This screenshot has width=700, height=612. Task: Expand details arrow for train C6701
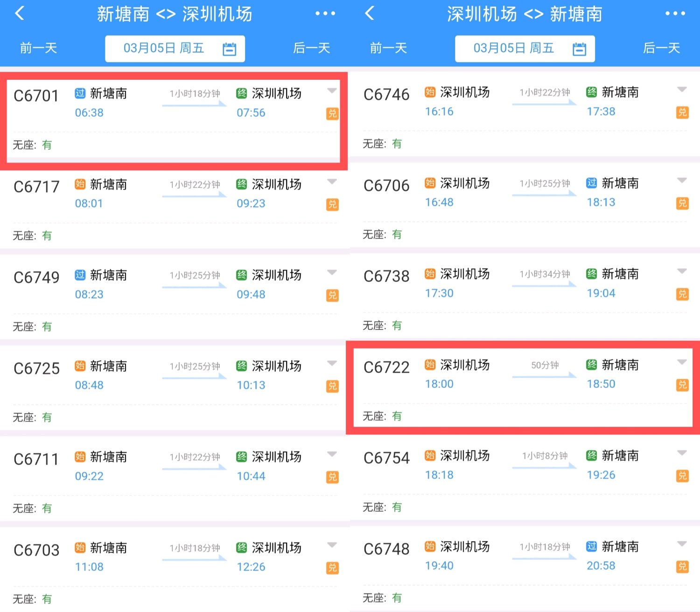[332, 91]
